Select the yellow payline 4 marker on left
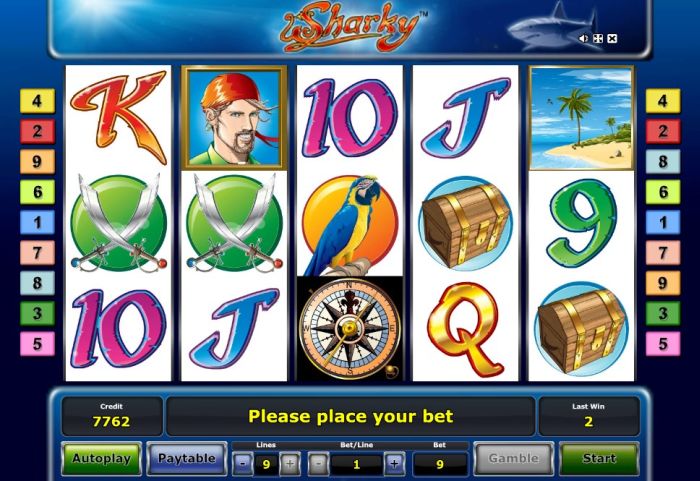 click(38, 100)
